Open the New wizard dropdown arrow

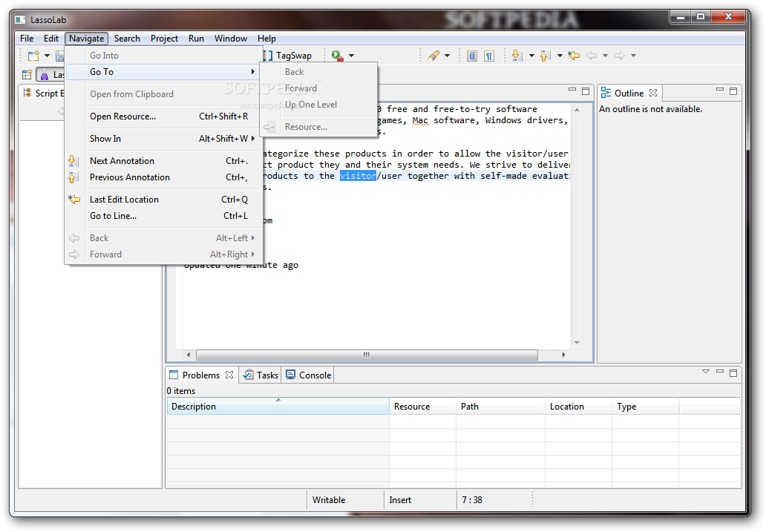tap(47, 56)
